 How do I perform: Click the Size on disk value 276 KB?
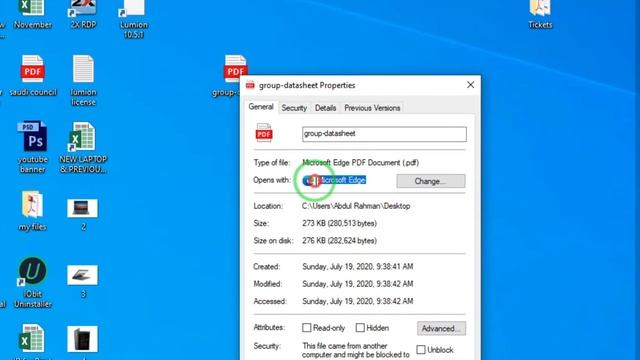(x=339, y=241)
